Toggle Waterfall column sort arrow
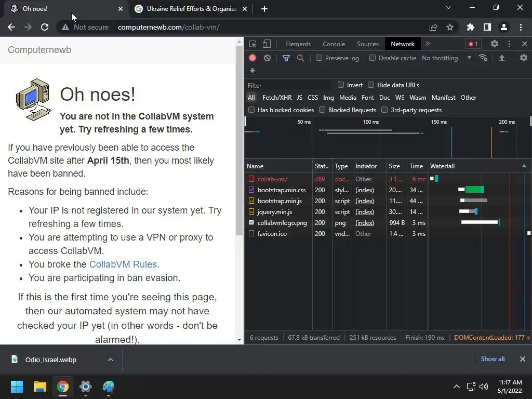This screenshot has width=532, height=399. tap(524, 166)
